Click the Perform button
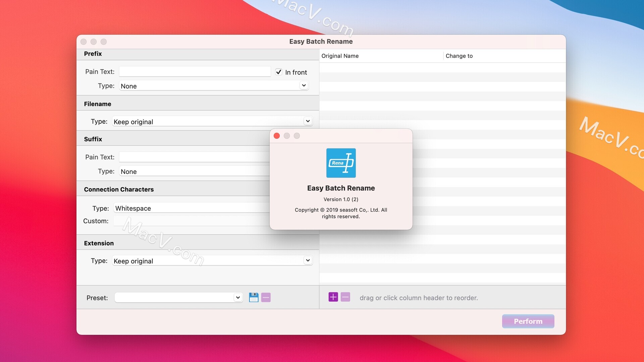 click(x=528, y=321)
